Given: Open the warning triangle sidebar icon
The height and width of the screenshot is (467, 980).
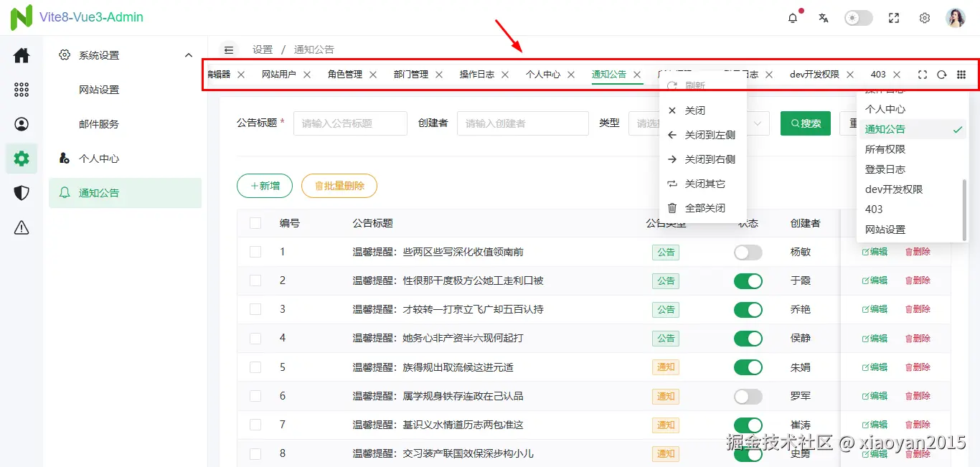Looking at the screenshot, I should (22, 228).
